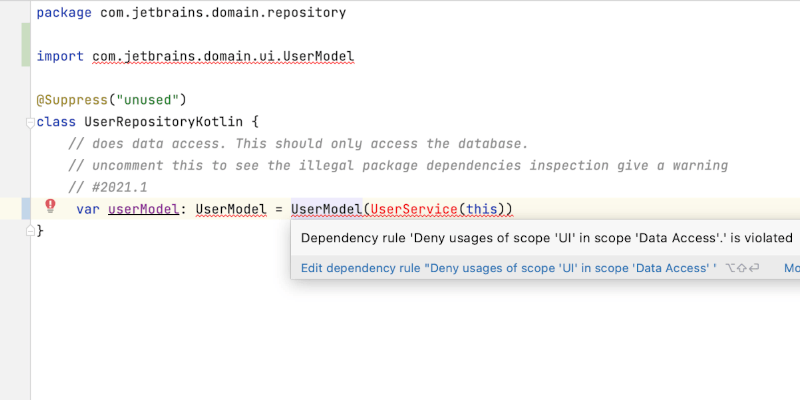
Task: Click the 'this' keyword argument
Action: (x=483, y=209)
